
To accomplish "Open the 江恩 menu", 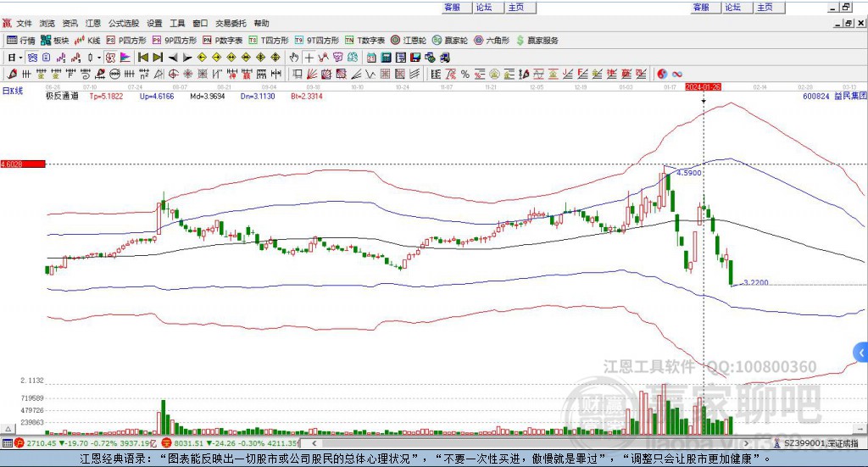I will pyautogui.click(x=93, y=23).
